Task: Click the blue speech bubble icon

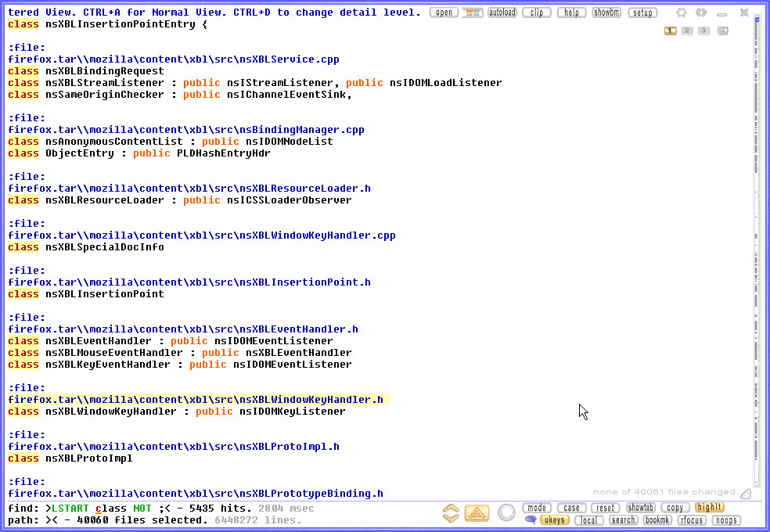Action: click(531, 519)
